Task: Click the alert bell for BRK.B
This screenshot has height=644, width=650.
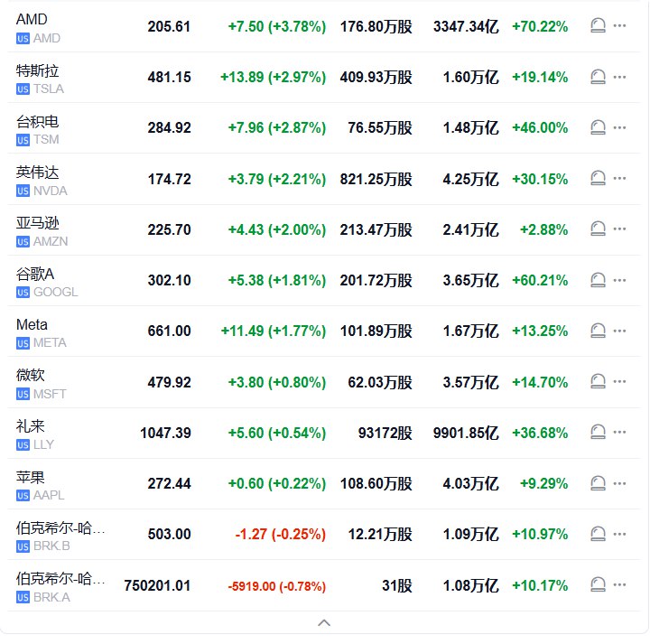Action: (598, 534)
